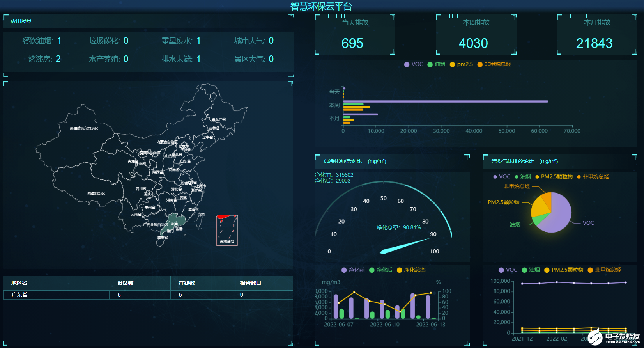Select the 烤漆房 scene count
Screen dimensions: 644x348
[44, 59]
